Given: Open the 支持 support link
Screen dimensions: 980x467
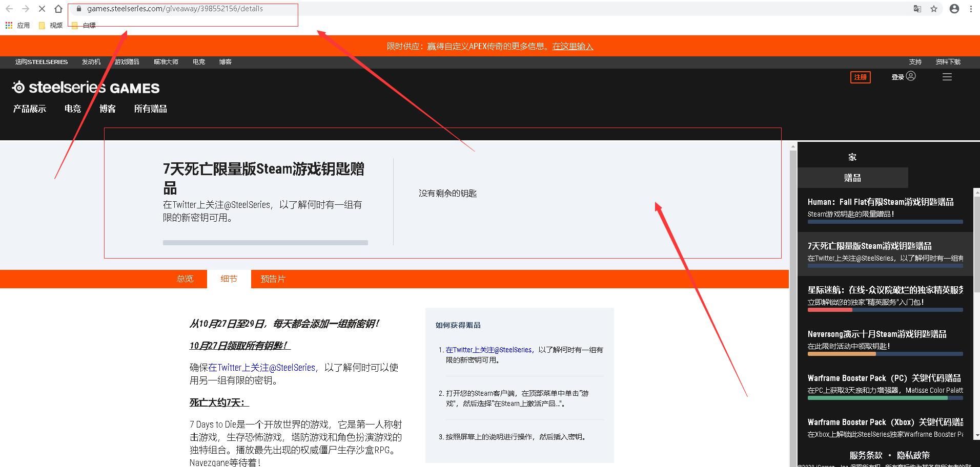Looking at the screenshot, I should pos(915,62).
